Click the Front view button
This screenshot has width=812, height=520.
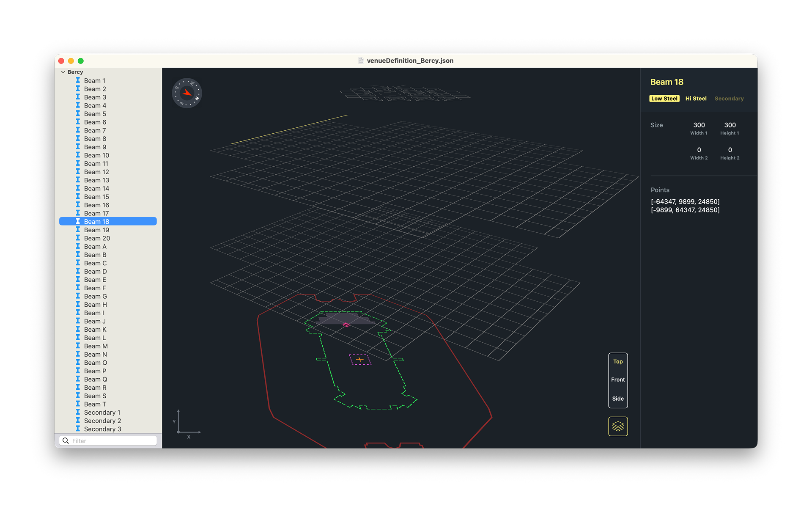tap(618, 380)
